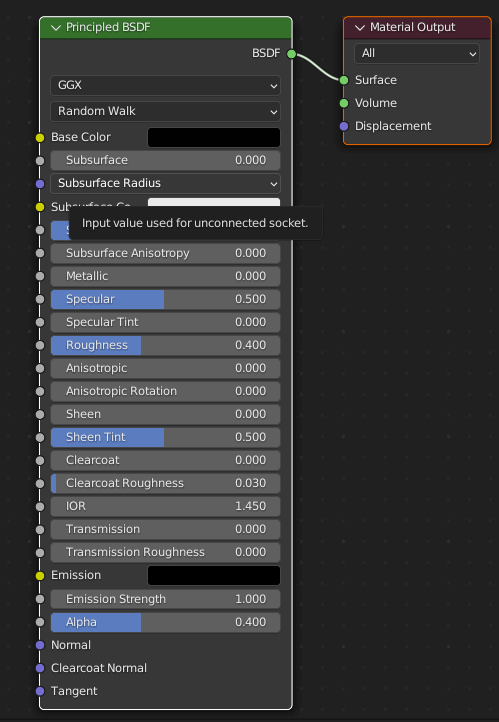Click the Emission input socket
The width and height of the screenshot is (499, 722).
[x=40, y=576]
